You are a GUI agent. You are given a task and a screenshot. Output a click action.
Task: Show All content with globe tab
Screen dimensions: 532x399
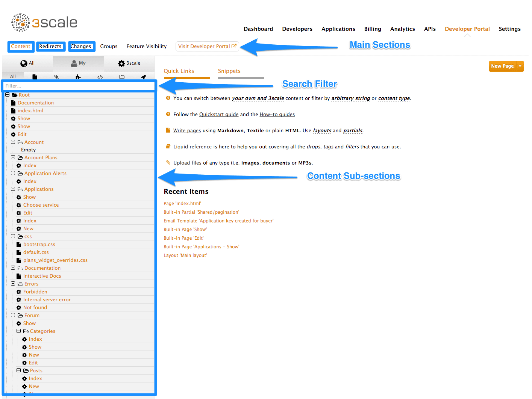pos(27,63)
